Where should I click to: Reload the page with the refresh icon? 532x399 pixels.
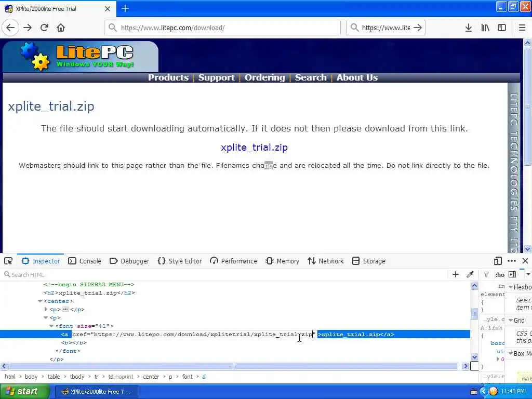[x=45, y=28]
